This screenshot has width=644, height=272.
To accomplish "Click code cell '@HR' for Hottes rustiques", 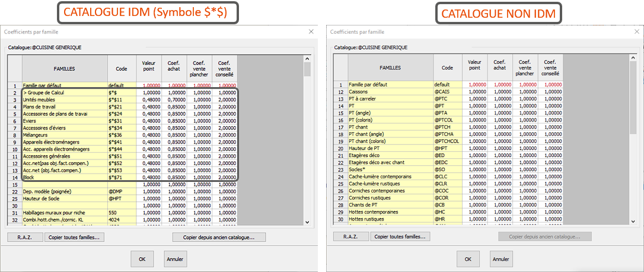I will (448, 219).
